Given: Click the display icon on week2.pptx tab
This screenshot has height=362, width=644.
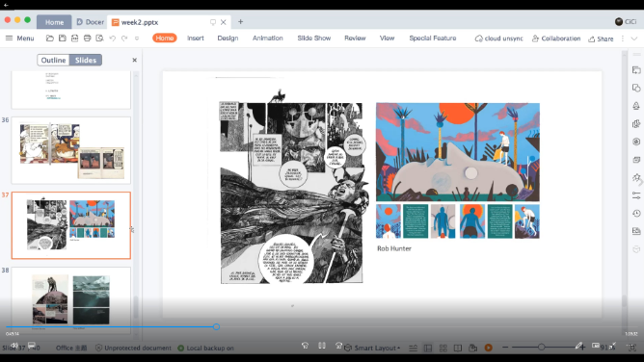Looking at the screenshot, I should click(x=212, y=22).
